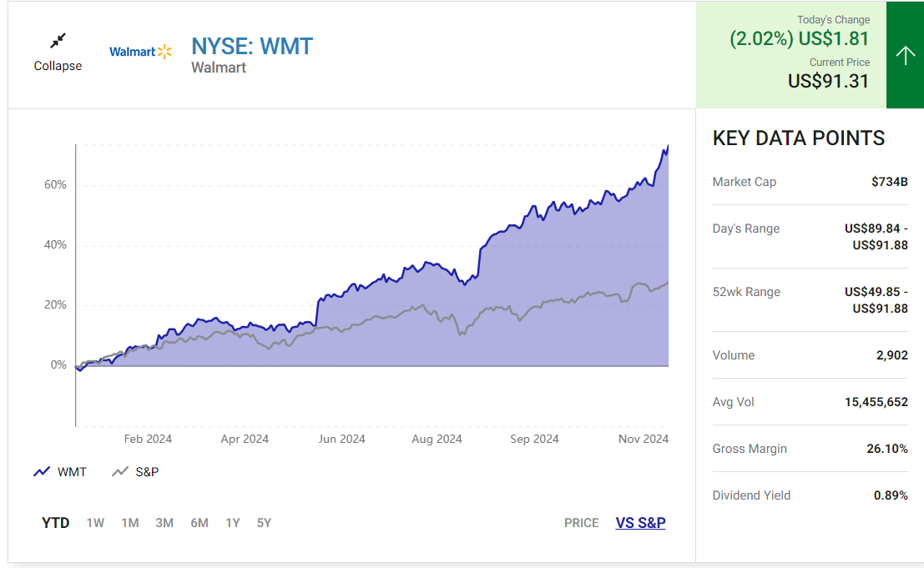Click the Walmart company name text
Image resolution: width=924 pixels, height=568 pixels.
[x=219, y=68]
